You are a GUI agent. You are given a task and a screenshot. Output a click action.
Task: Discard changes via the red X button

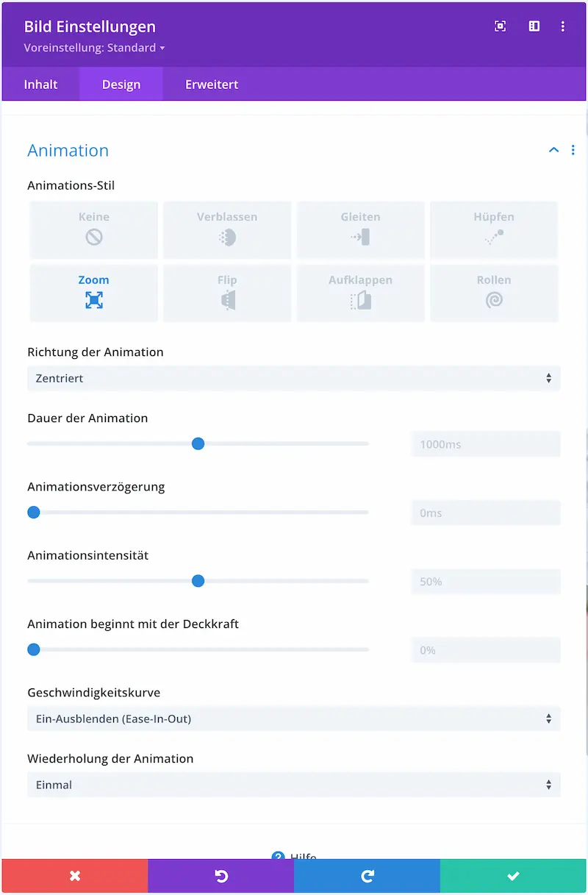[x=74, y=876]
